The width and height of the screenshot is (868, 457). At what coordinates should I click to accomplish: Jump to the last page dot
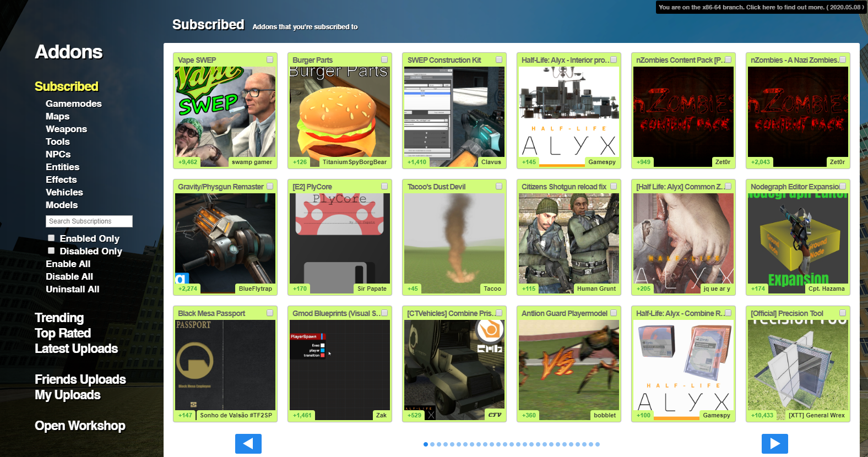(x=598, y=444)
